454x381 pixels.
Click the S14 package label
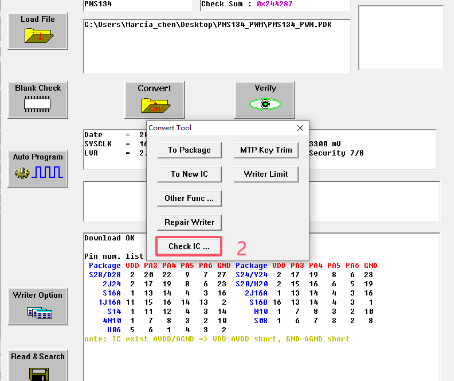(x=114, y=312)
